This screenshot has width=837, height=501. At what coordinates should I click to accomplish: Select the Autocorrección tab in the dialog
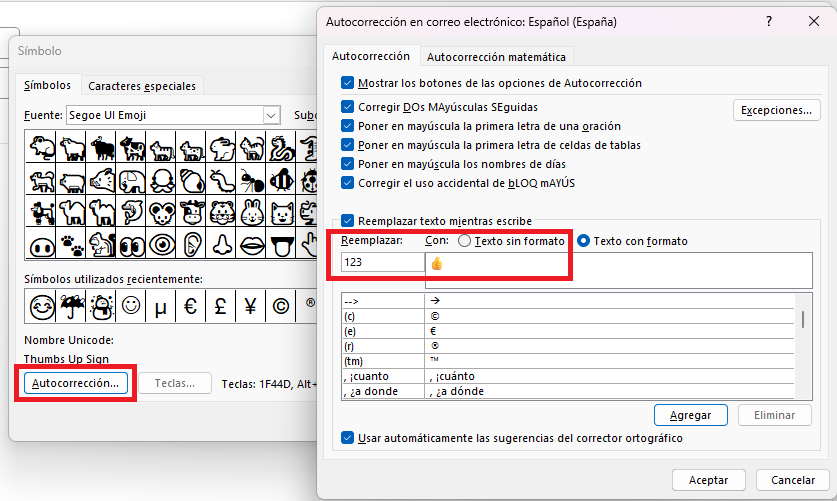pyautogui.click(x=371, y=56)
